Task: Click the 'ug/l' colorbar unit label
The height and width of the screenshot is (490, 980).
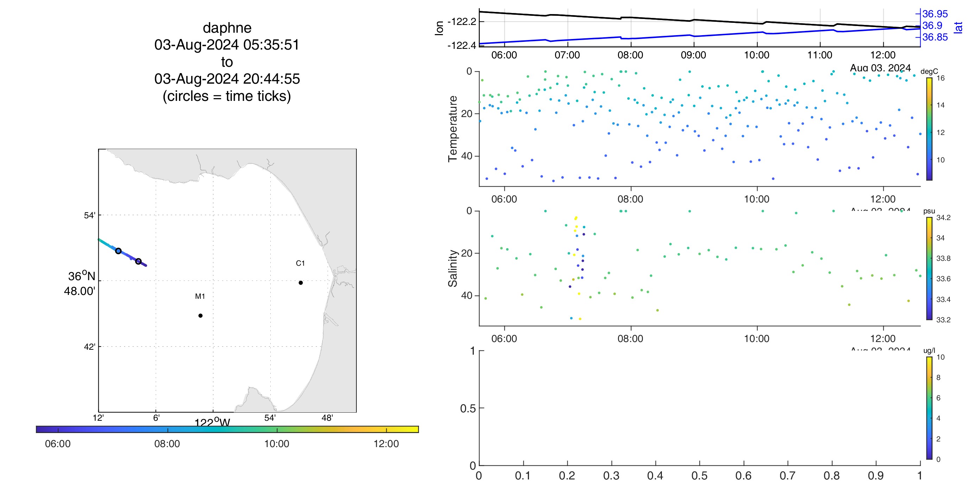Action: pos(929,351)
